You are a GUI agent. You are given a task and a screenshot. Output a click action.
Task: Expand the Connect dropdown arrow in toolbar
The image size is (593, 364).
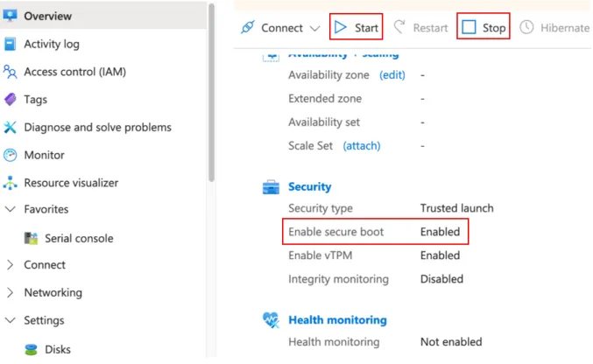coord(314,28)
